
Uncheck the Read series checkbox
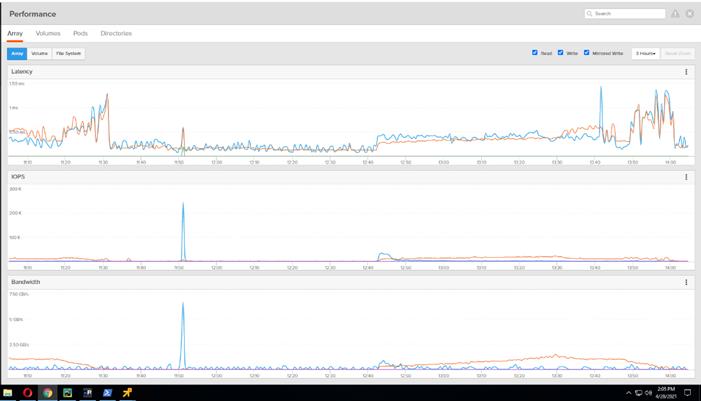click(535, 53)
